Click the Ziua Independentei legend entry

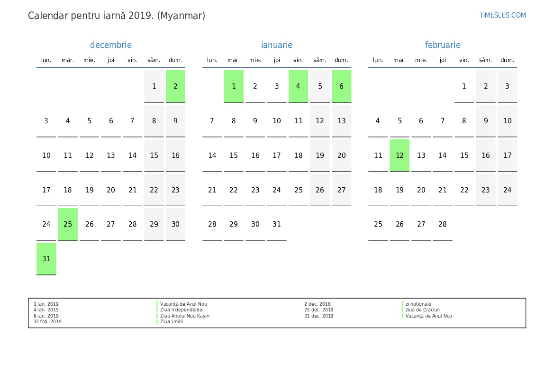182,310
